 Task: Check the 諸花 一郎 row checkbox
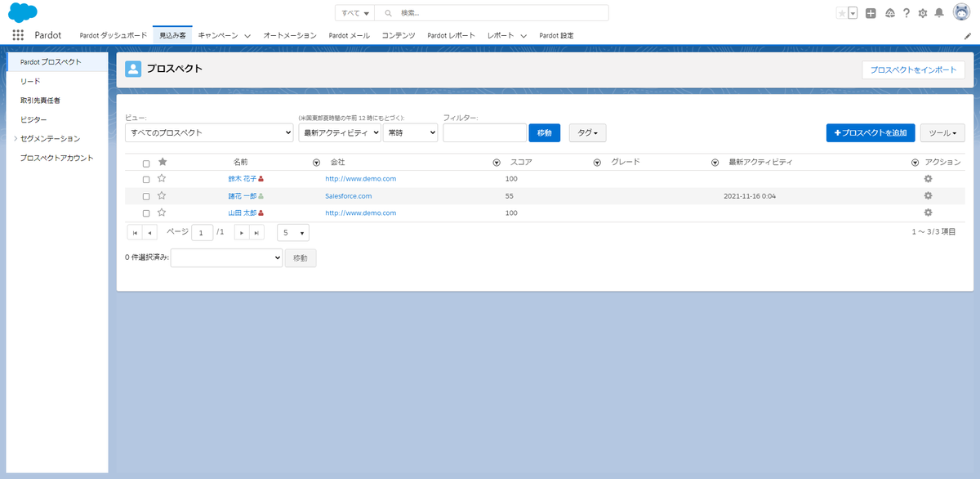tap(146, 196)
